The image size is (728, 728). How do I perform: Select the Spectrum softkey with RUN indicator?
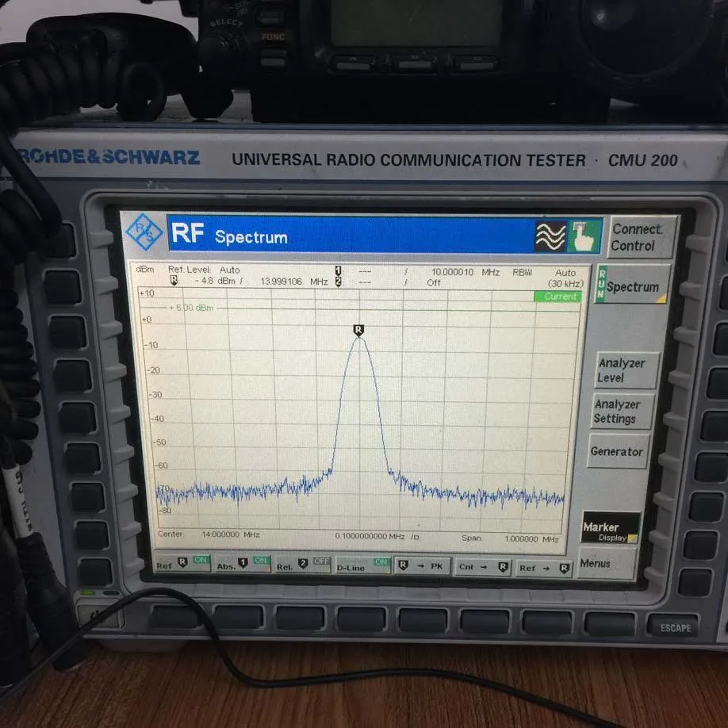[x=632, y=285]
